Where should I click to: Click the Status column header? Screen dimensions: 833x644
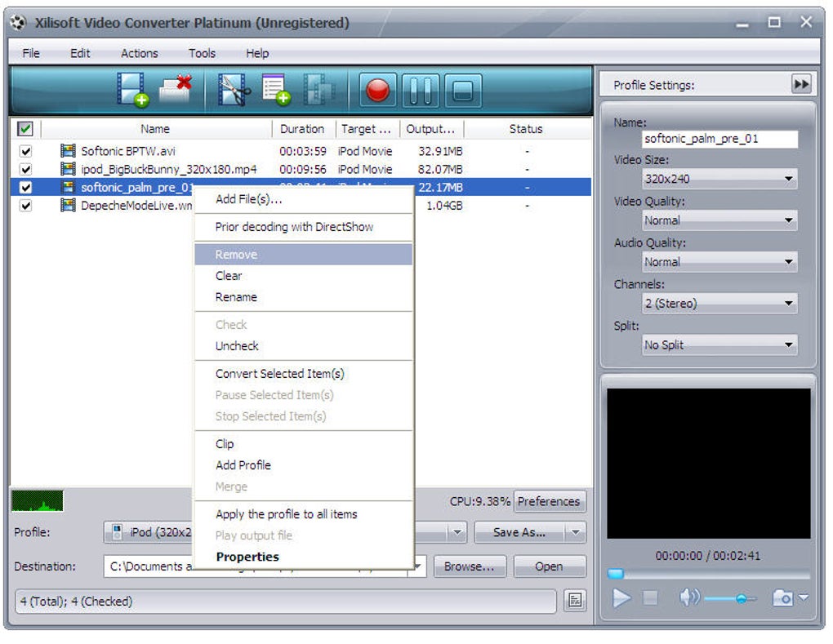pyautogui.click(x=526, y=128)
